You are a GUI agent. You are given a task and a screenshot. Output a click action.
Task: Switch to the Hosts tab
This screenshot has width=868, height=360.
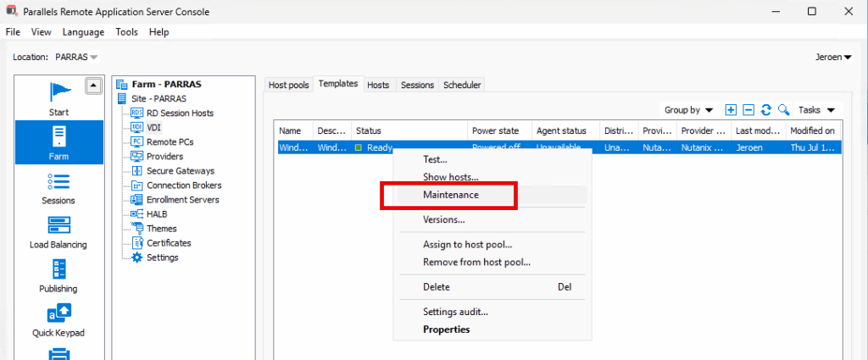click(379, 86)
